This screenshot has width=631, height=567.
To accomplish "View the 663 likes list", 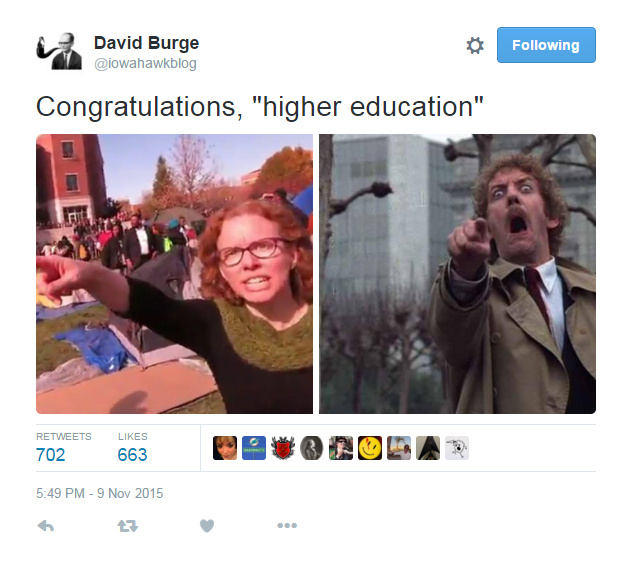I will [x=133, y=448].
